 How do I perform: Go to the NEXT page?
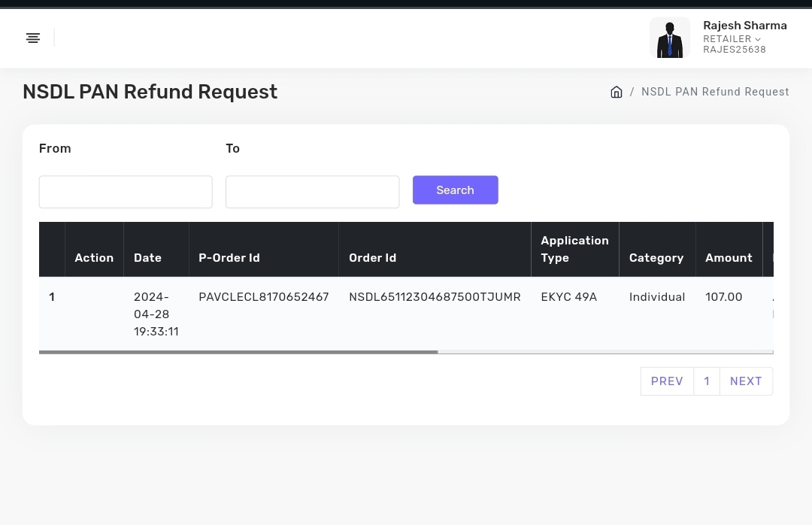pos(746,381)
